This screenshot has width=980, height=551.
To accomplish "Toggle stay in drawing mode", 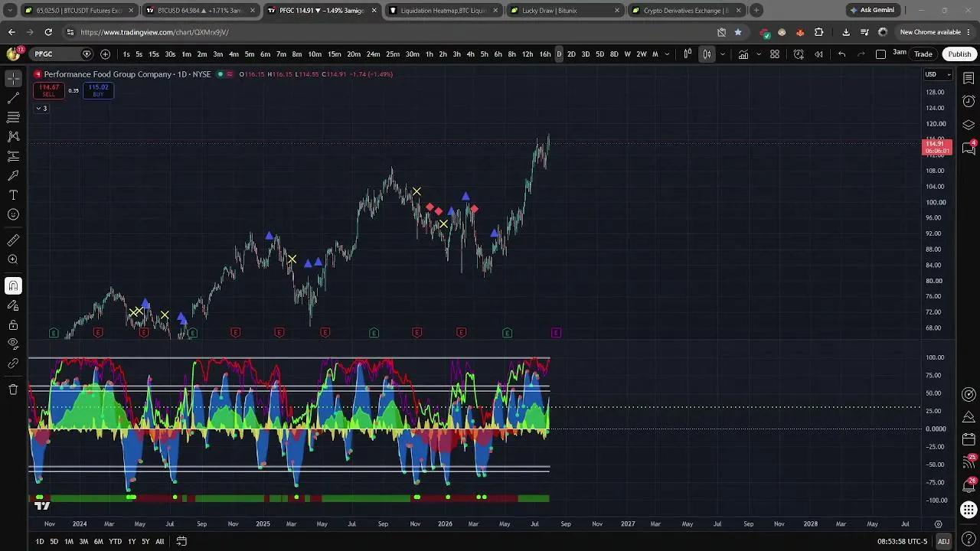I will tap(13, 305).
